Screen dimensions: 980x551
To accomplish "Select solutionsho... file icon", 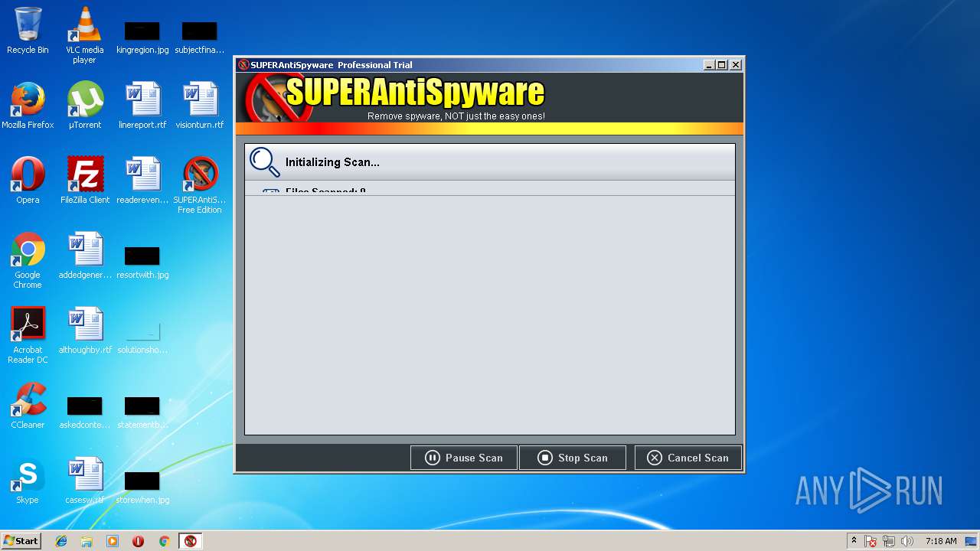I will point(142,338).
